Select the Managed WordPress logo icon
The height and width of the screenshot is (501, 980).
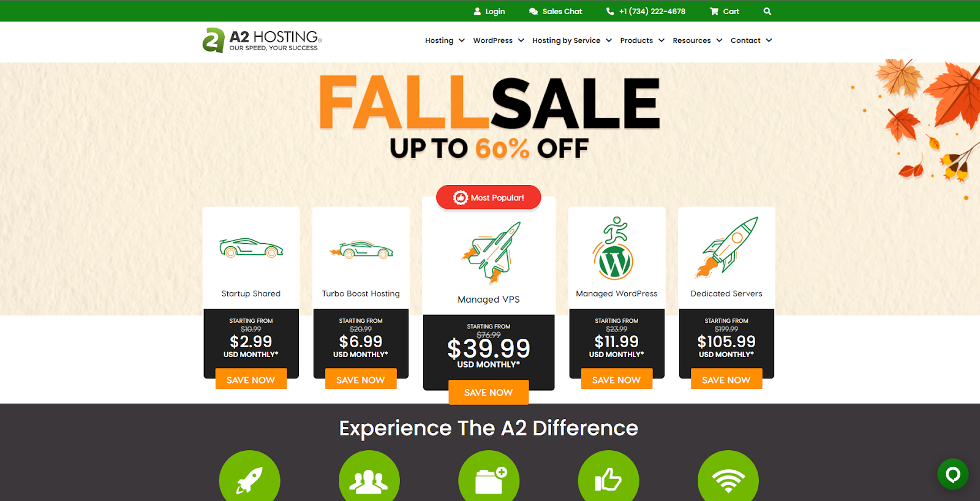612,248
